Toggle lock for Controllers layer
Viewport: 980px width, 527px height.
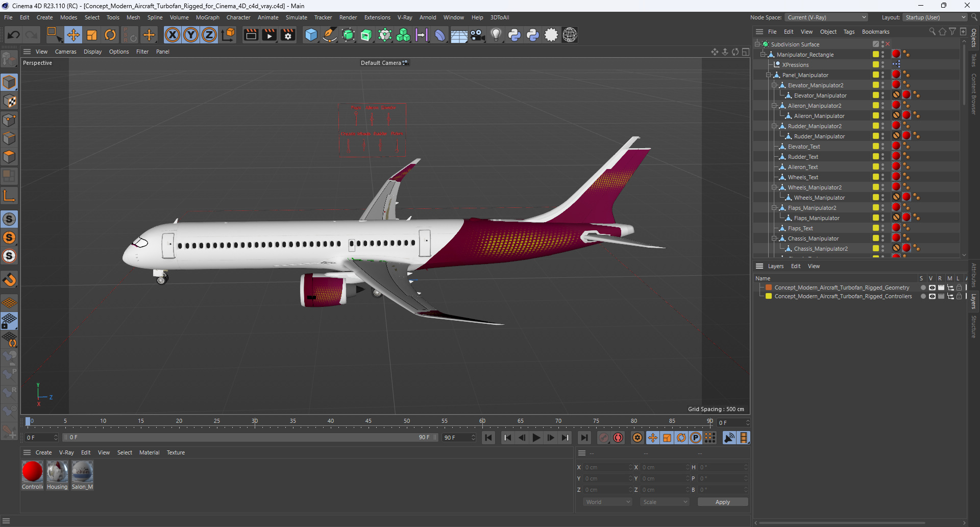click(959, 296)
